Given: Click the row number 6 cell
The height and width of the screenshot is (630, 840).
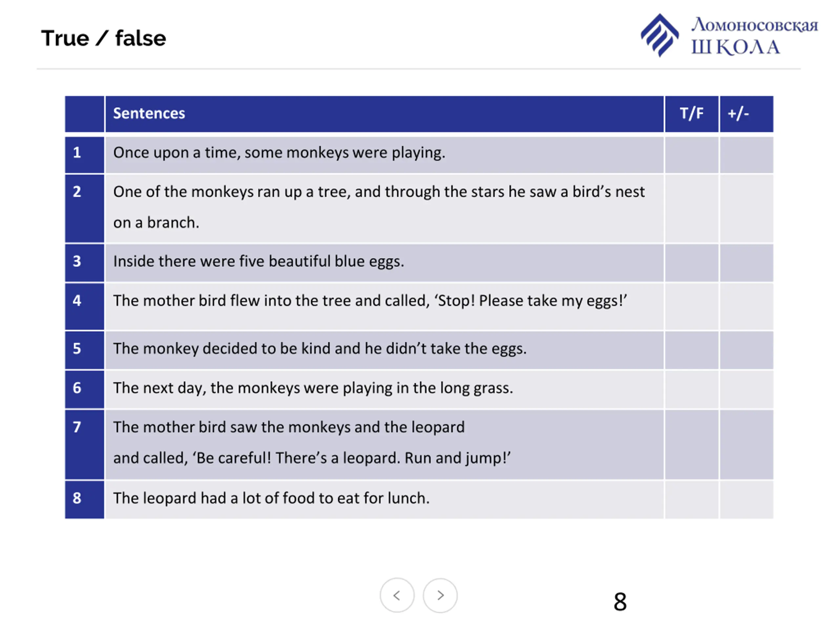Looking at the screenshot, I should [84, 389].
